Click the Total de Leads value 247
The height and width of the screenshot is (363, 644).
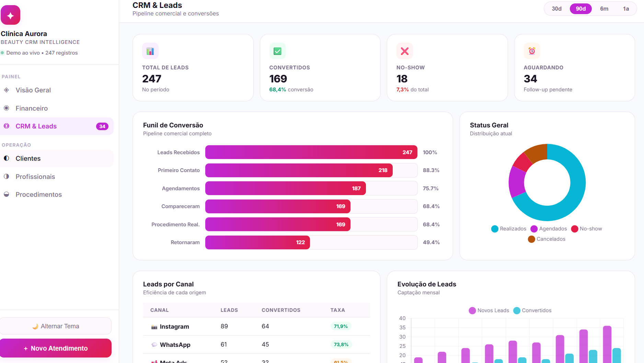point(152,79)
